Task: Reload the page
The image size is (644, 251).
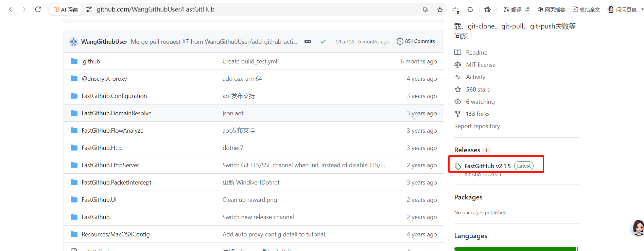Action: (38, 9)
